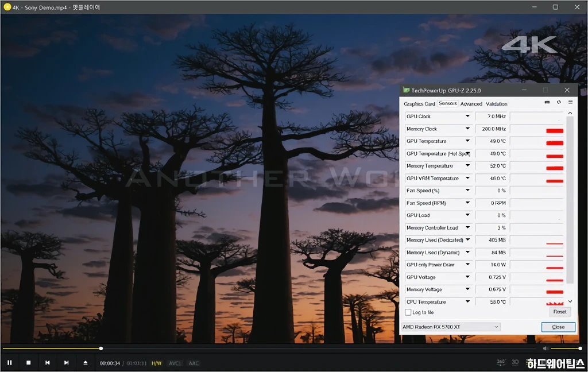The height and width of the screenshot is (372, 588).
Task: Click the volume slider handle
Action: click(x=580, y=348)
